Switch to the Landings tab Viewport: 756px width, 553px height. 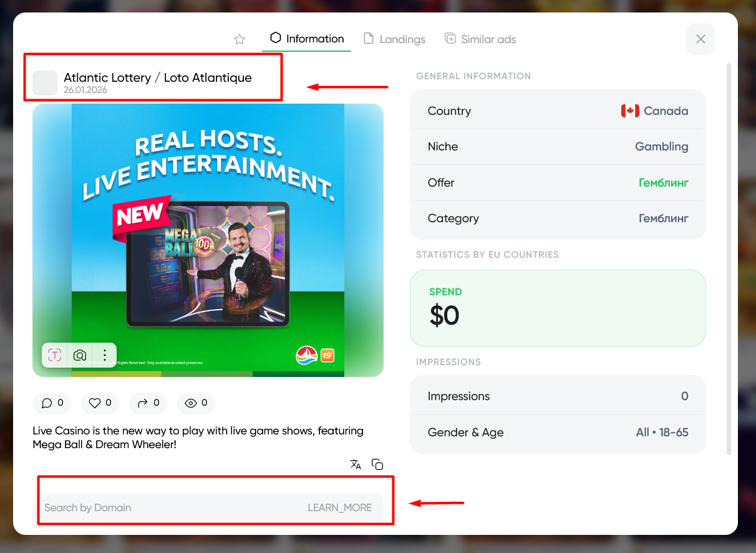(394, 39)
